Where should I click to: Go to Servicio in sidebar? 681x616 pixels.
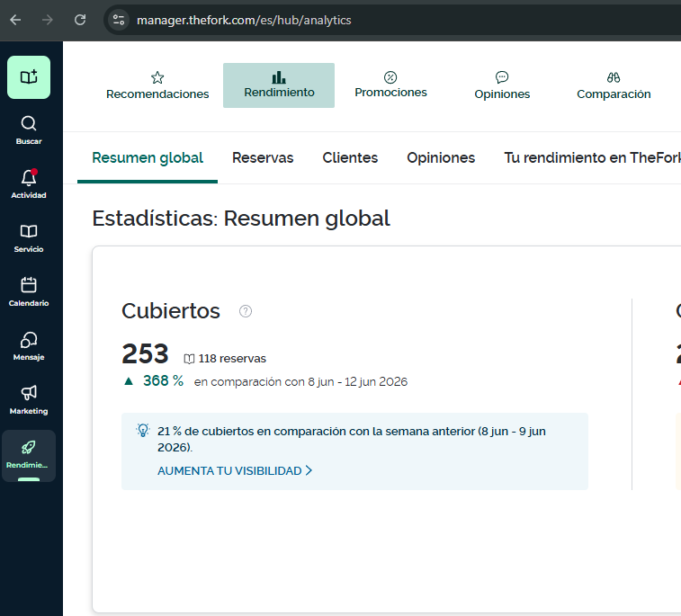coord(29,238)
